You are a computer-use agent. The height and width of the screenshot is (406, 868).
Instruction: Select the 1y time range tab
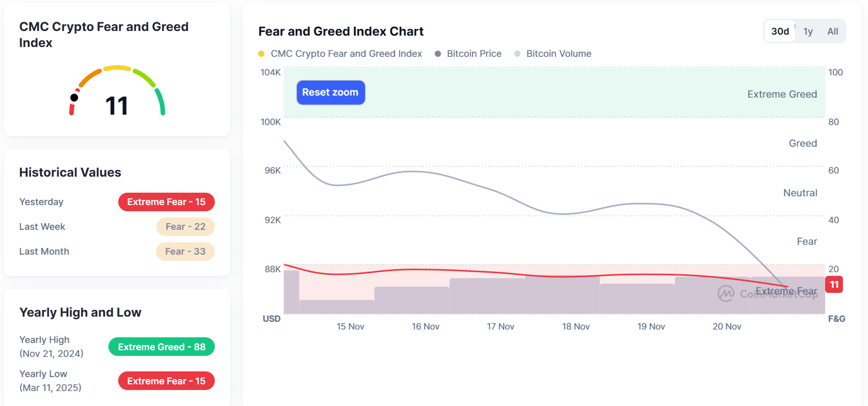[x=808, y=32]
